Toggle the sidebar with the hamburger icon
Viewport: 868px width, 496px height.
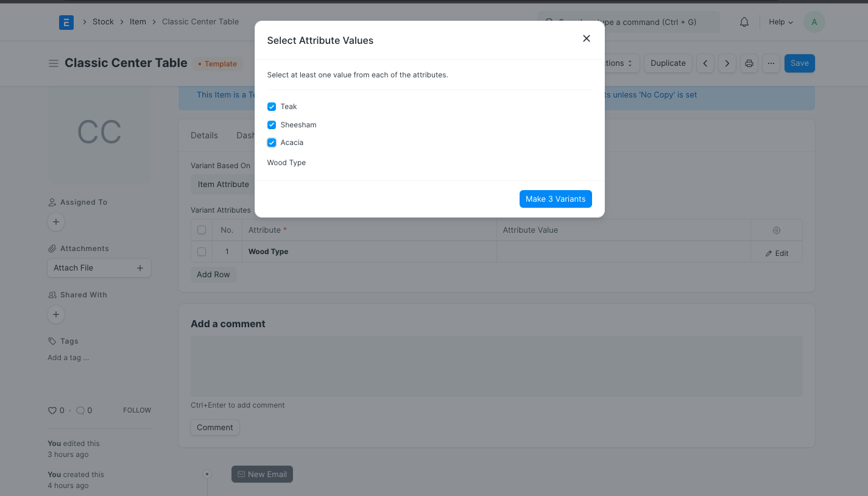(x=54, y=63)
